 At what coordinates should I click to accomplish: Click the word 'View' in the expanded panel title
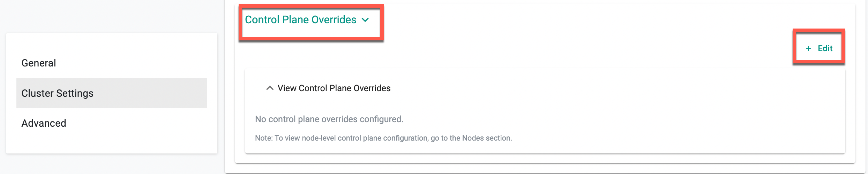pos(287,88)
